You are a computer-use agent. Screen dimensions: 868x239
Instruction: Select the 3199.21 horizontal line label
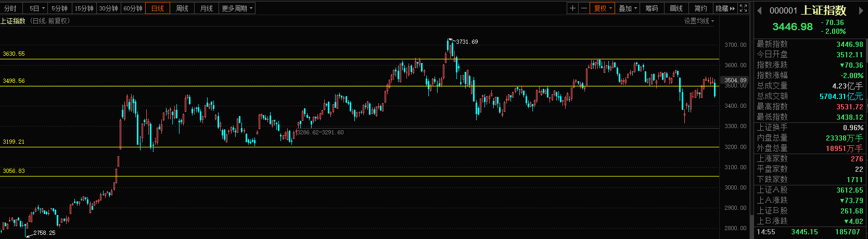point(14,142)
